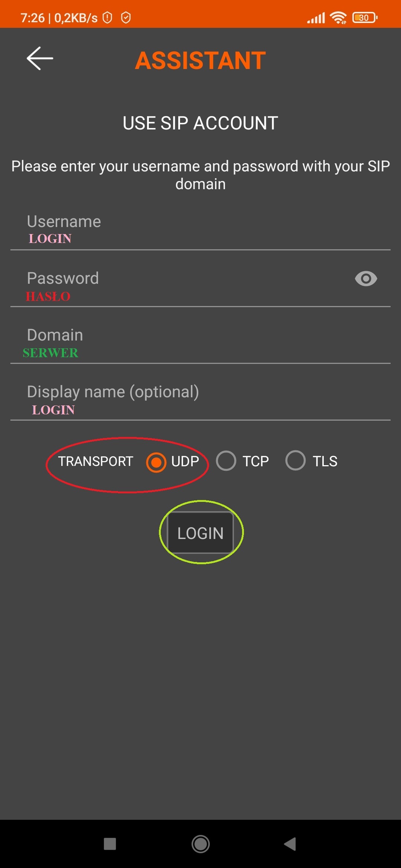Select UDP transport radio button
The height and width of the screenshot is (868, 401).
click(x=156, y=462)
